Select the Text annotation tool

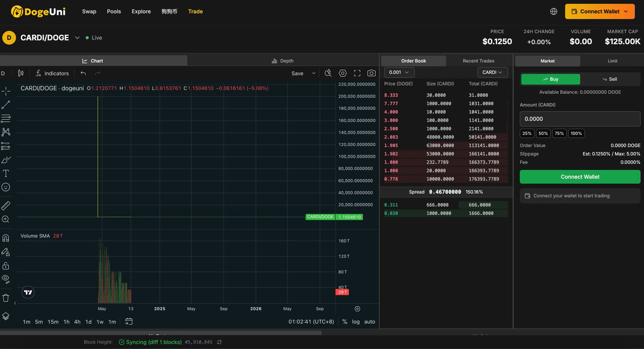click(6, 173)
